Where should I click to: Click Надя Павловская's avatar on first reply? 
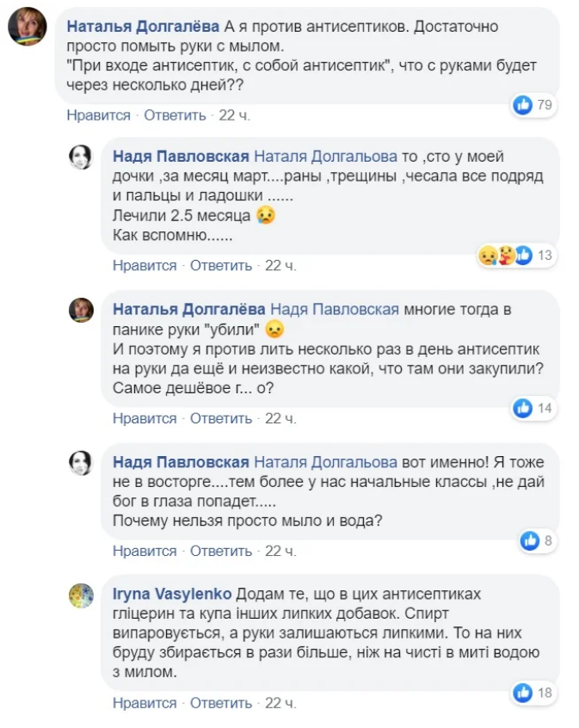click(81, 157)
